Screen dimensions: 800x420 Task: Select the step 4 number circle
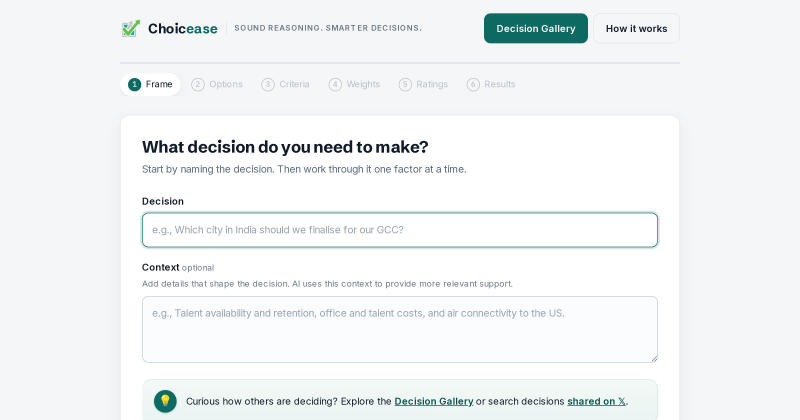click(335, 84)
